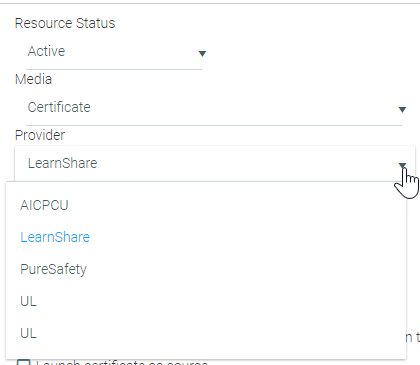Select the Active value in Resource Status
Viewport: 420px width, 365px height.
coord(46,51)
